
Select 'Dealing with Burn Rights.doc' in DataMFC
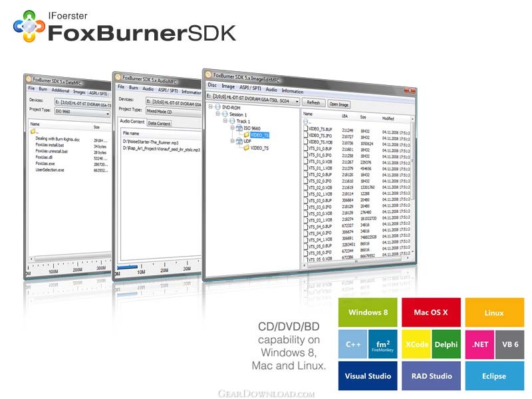coord(57,139)
